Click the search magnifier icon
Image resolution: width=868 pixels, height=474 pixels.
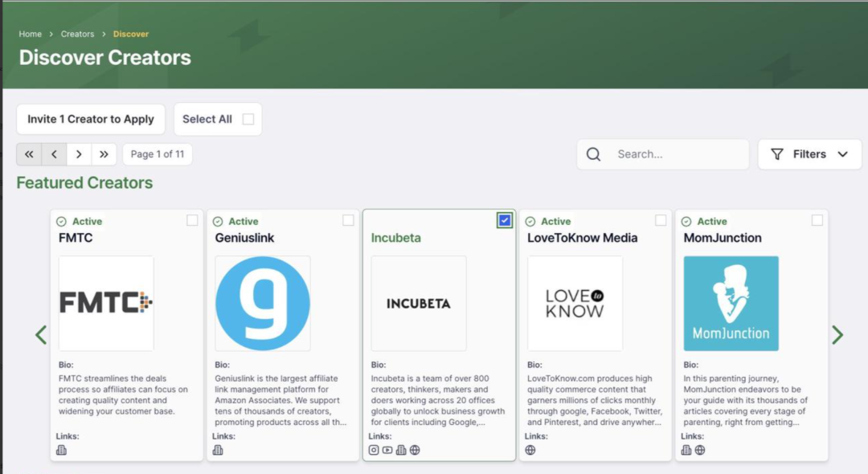pos(593,154)
